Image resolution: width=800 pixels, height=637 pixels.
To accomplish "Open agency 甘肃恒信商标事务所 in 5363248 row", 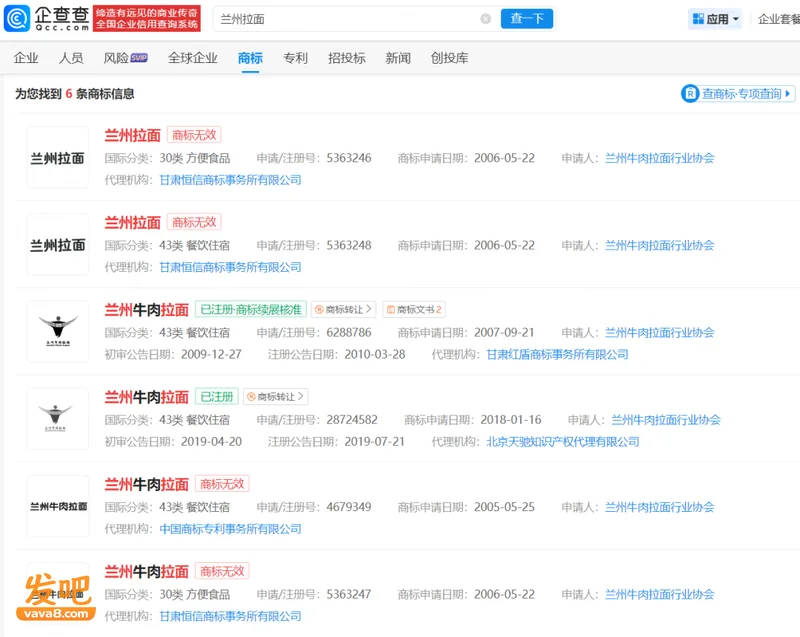I will (x=230, y=267).
